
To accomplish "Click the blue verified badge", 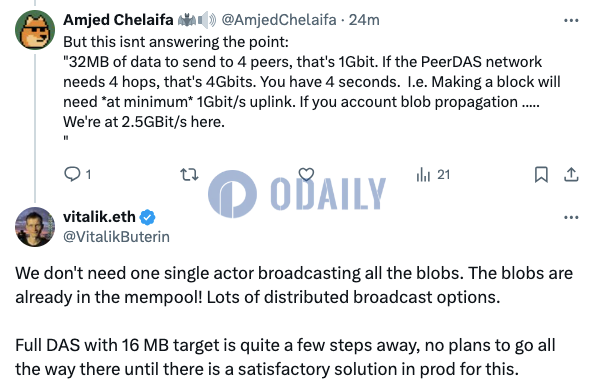I will point(147,217).
